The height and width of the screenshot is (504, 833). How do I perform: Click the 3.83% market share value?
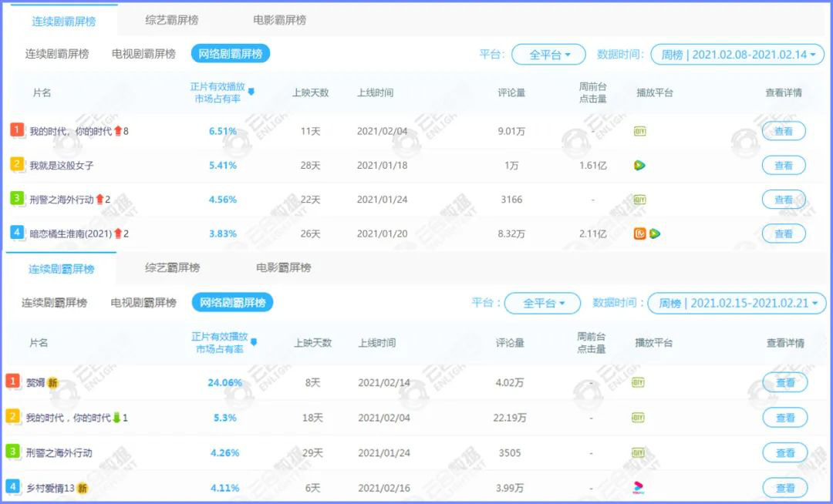(223, 234)
